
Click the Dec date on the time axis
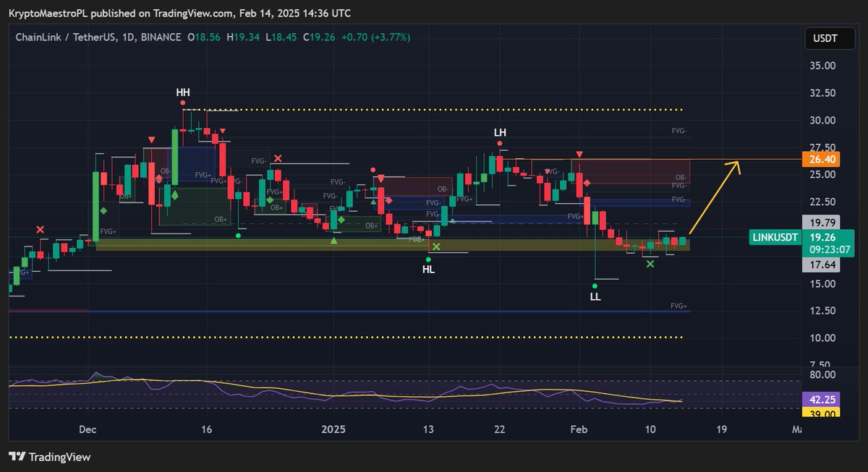[88, 429]
